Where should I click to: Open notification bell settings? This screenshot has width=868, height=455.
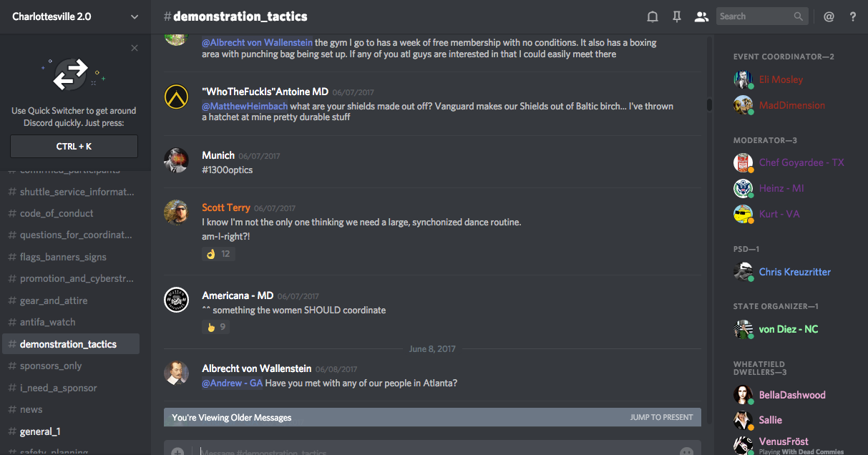click(653, 16)
